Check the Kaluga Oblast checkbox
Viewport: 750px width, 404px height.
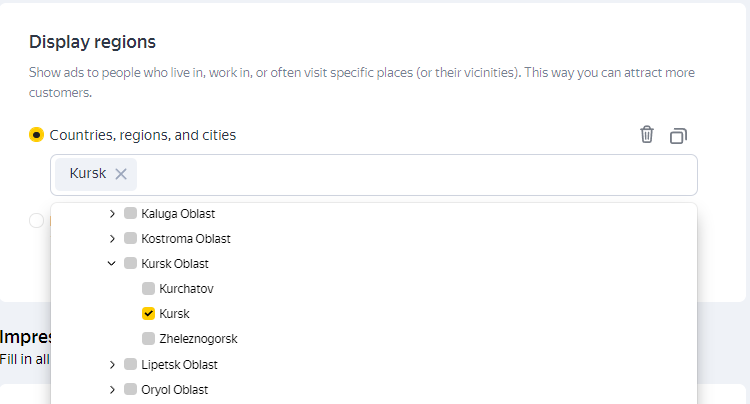[130, 213]
